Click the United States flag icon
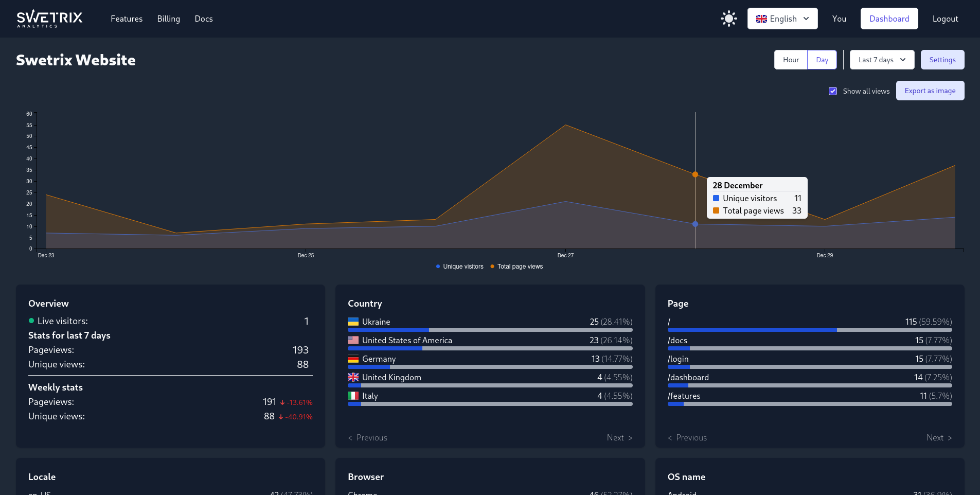Viewport: 980px width, 495px height. pyautogui.click(x=353, y=340)
